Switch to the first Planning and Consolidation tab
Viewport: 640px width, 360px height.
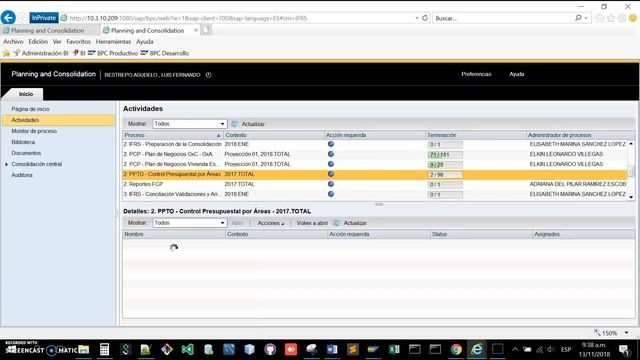pyautogui.click(x=49, y=30)
